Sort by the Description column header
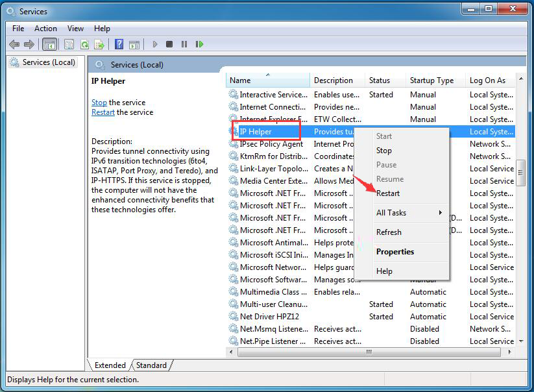Image resolution: width=534 pixels, height=392 pixels. pos(337,80)
